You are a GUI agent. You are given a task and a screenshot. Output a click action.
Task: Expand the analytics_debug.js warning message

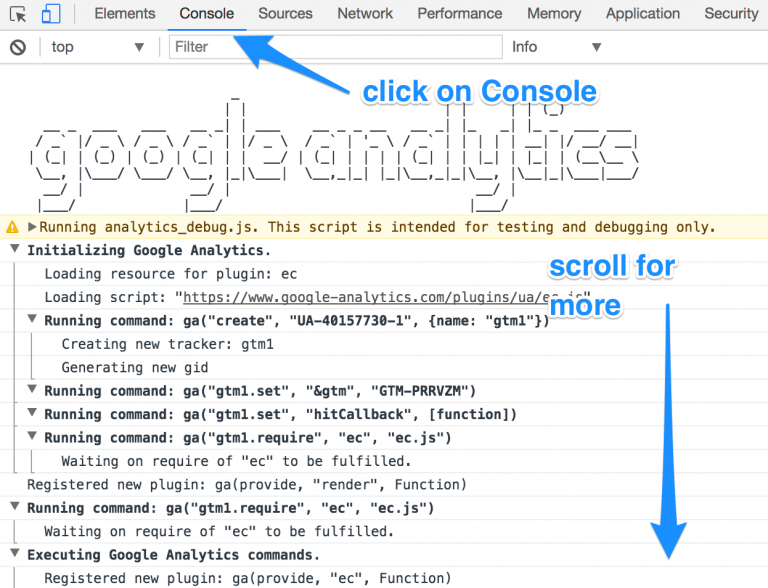click(x=32, y=227)
